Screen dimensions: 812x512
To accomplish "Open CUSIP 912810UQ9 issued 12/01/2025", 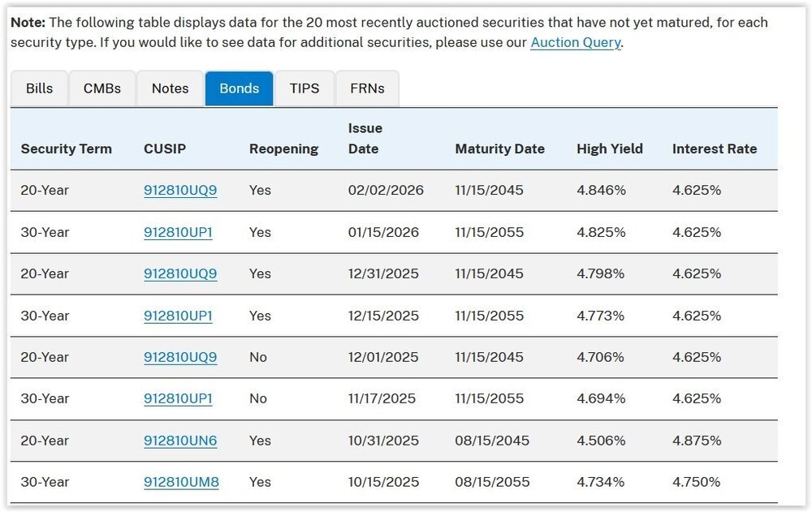I will pos(180,357).
